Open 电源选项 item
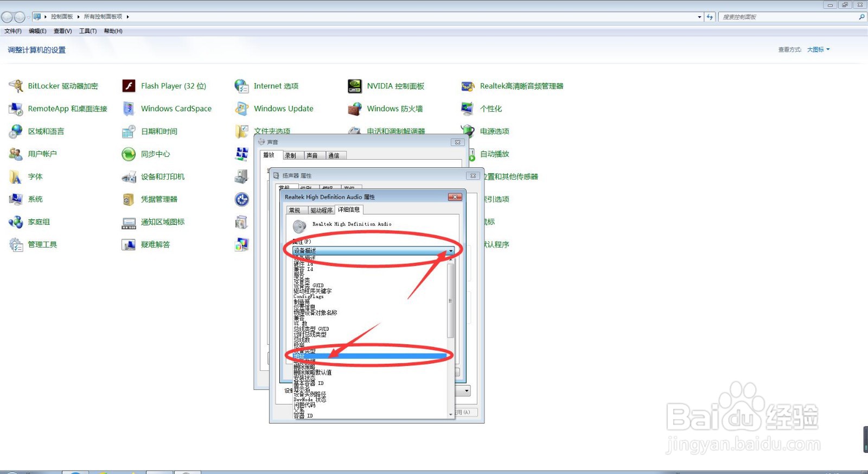 [x=485, y=131]
